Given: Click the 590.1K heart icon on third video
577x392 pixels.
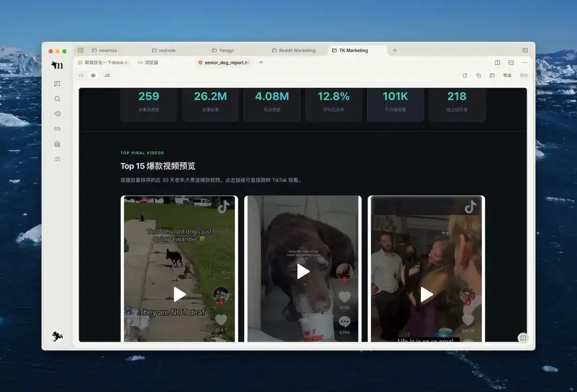Looking at the screenshot, I should point(468,320).
